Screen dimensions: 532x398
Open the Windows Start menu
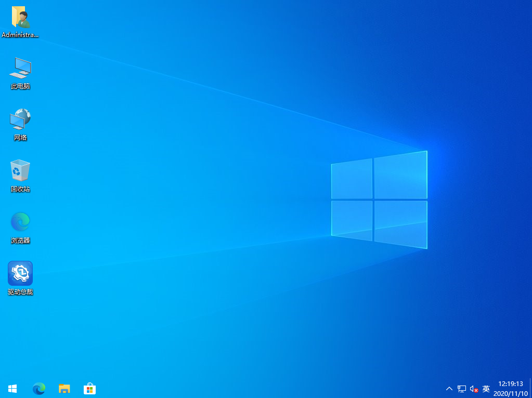pos(12,389)
